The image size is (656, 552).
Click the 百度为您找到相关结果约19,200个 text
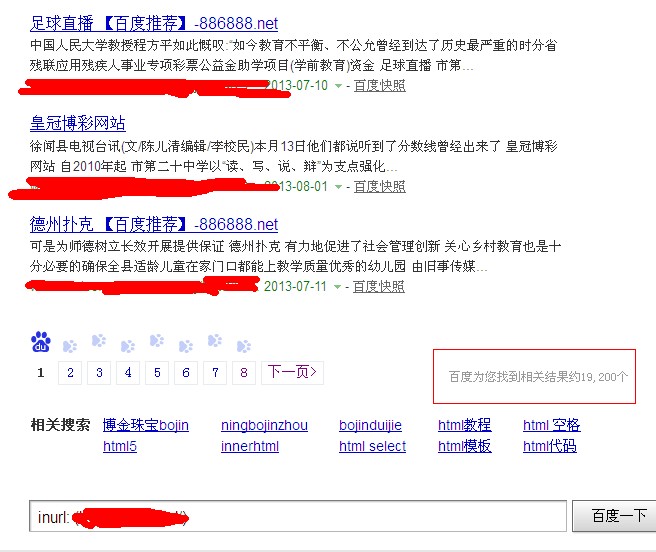click(x=538, y=377)
